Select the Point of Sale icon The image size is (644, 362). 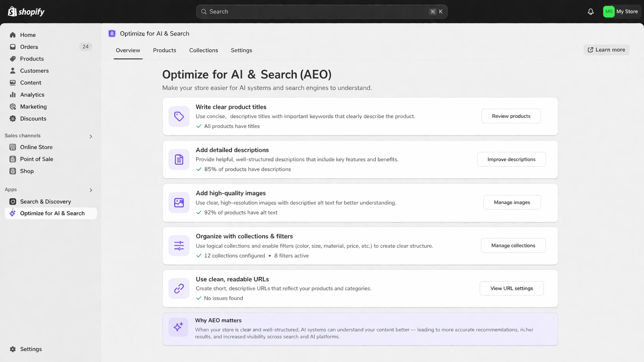(x=13, y=159)
